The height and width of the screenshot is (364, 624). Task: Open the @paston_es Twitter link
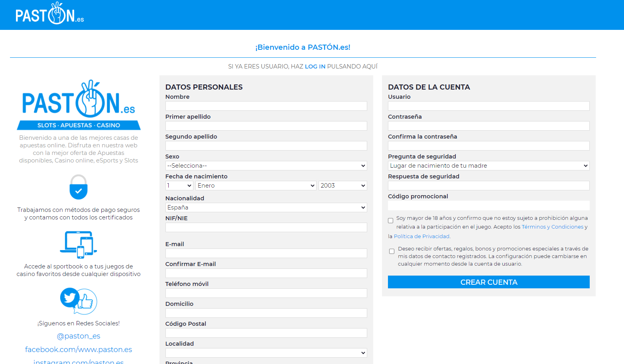(x=79, y=336)
